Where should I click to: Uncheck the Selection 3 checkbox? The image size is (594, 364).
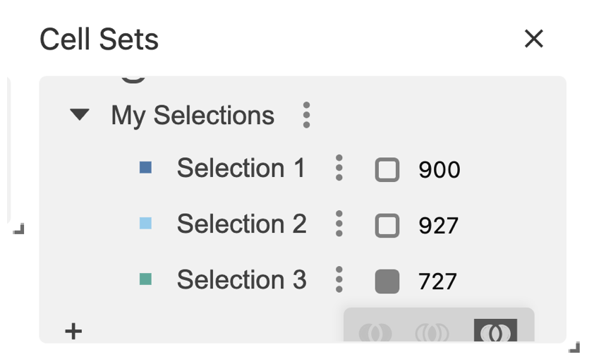387,281
